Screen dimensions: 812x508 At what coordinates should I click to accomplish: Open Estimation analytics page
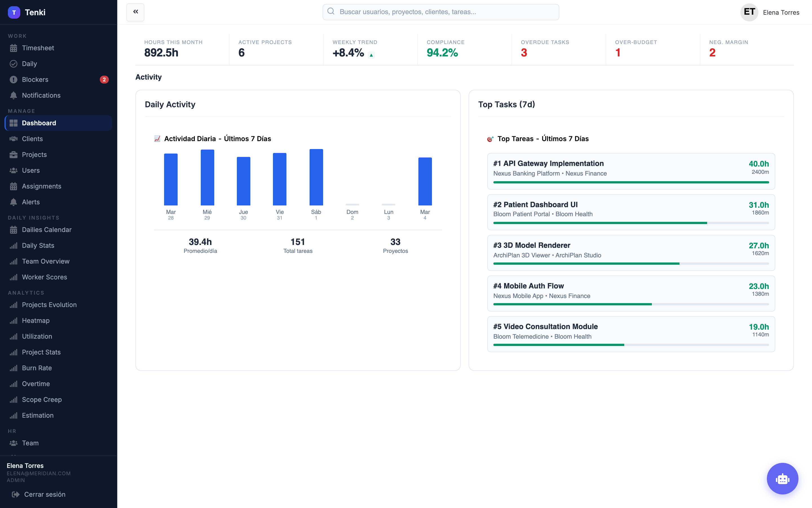click(59, 415)
